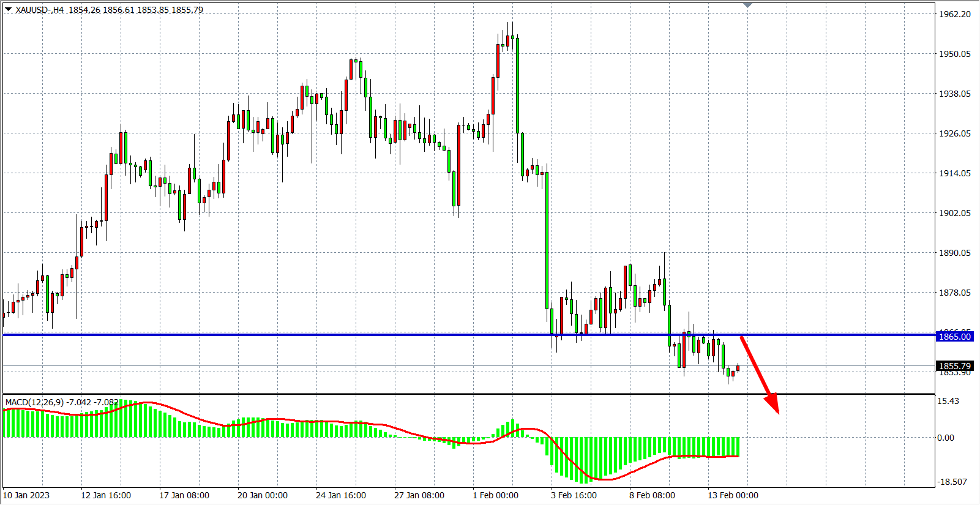
Task: Click the 15.43 value on MACD scale
Action: 948,401
